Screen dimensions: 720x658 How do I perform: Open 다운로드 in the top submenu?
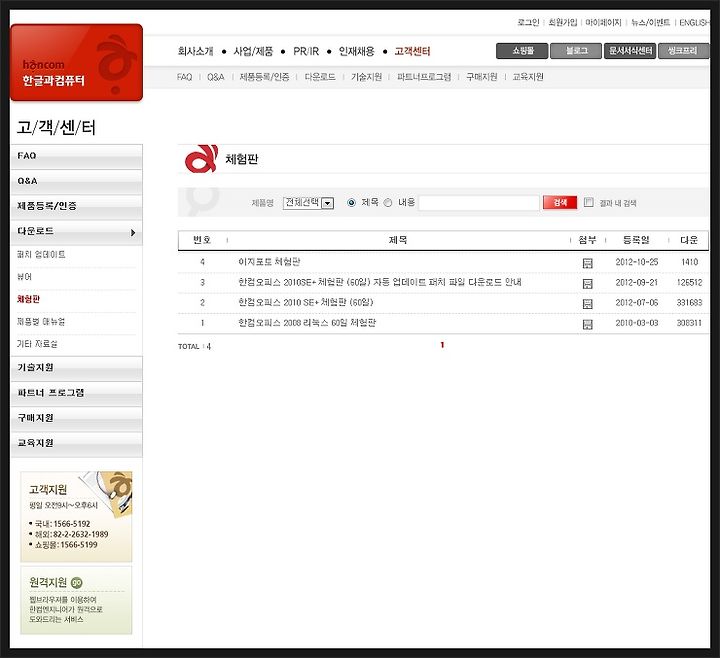tap(320, 77)
